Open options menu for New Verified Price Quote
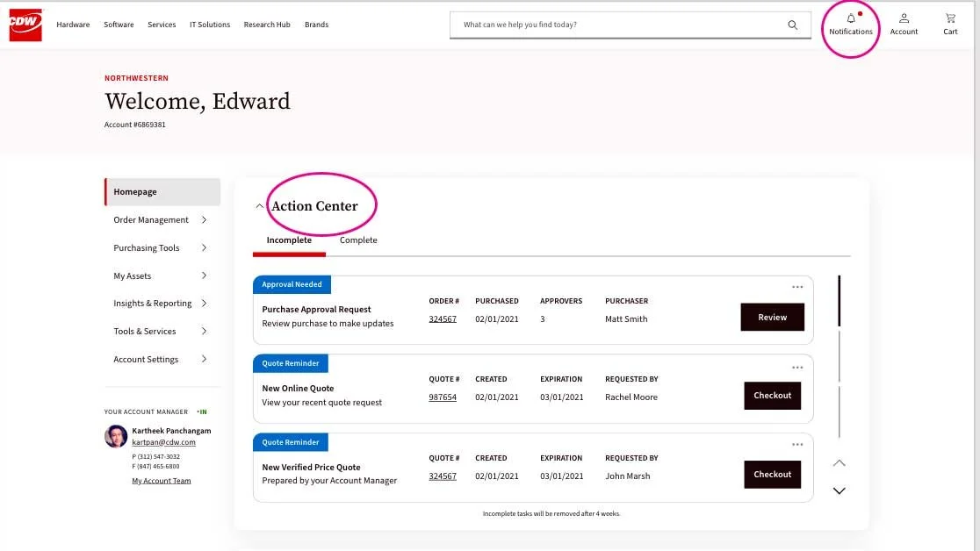Viewport: 980px width, 551px height. click(797, 445)
